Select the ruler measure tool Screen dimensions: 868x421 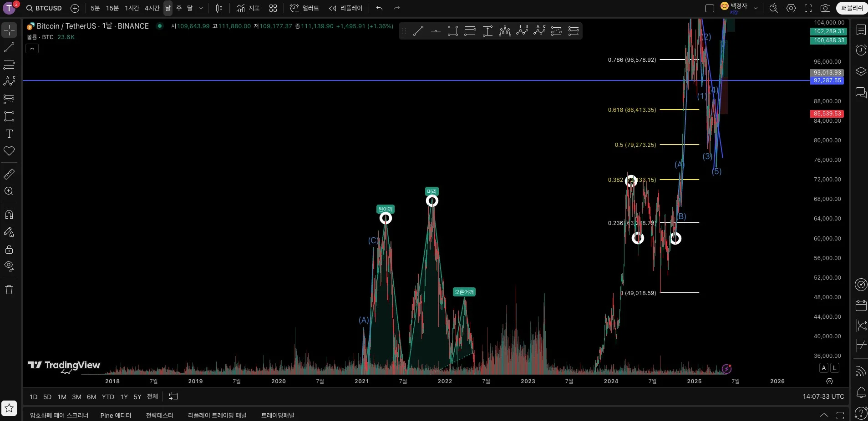pos(9,174)
